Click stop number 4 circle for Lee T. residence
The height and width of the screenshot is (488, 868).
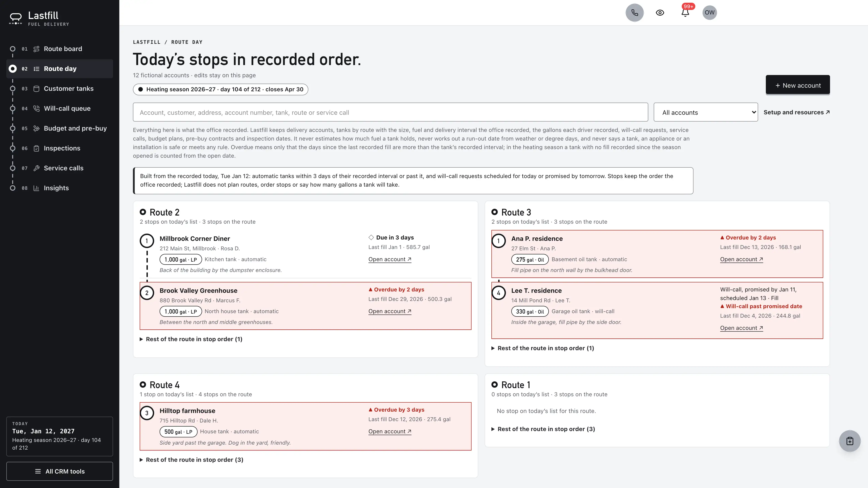(x=498, y=293)
